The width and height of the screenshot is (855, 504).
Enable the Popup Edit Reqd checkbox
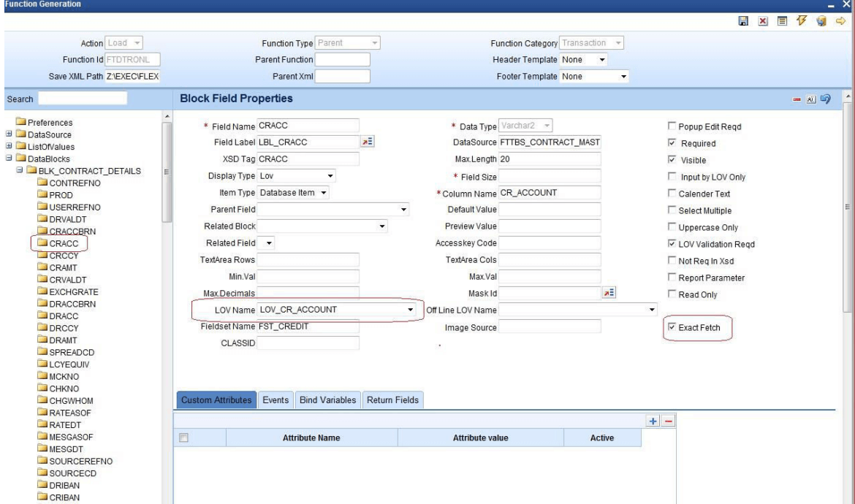tap(672, 126)
